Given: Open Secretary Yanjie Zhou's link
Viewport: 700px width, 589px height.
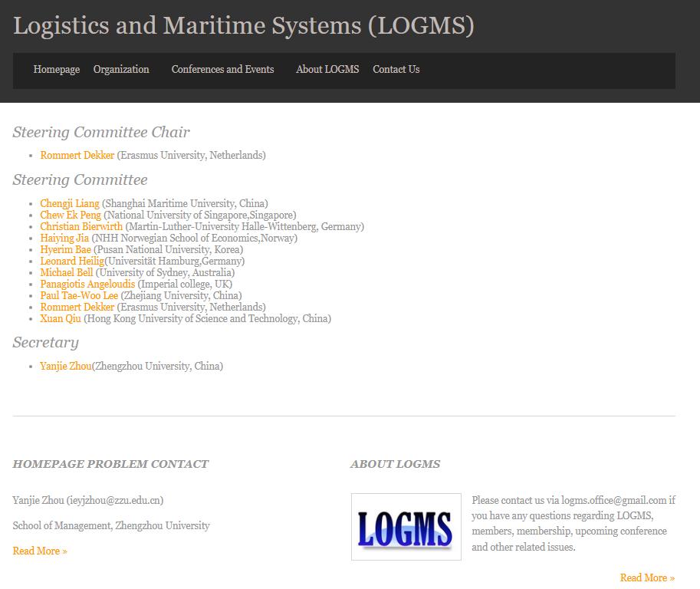Looking at the screenshot, I should (x=66, y=367).
